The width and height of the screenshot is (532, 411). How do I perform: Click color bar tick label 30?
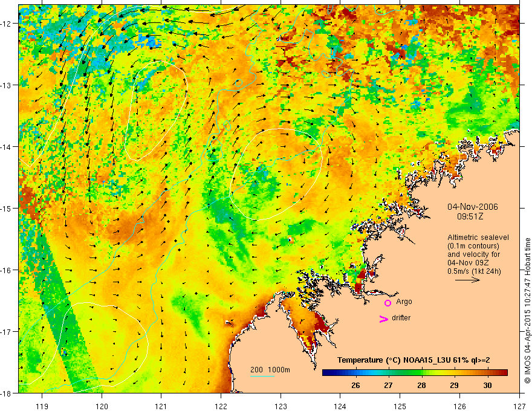click(x=487, y=386)
